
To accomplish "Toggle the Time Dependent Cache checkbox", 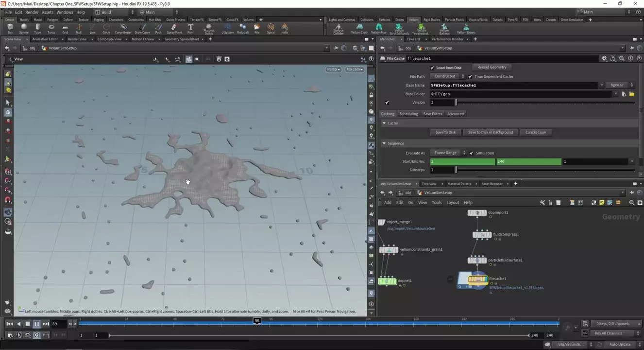I will coord(470,77).
